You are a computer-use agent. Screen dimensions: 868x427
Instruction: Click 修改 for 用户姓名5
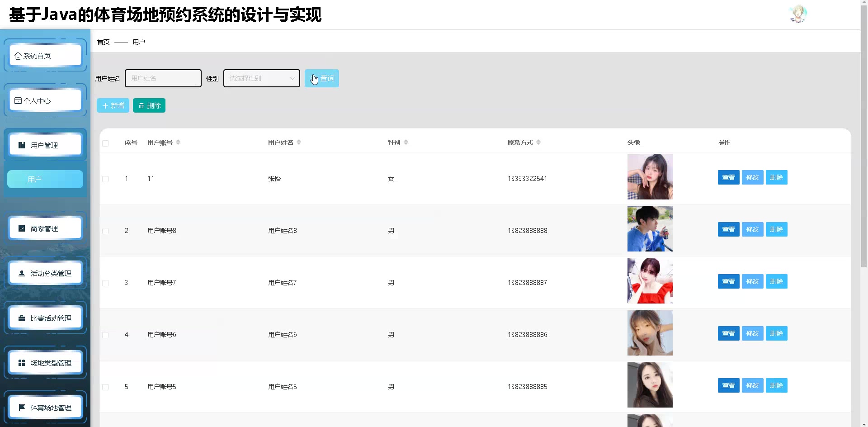[753, 385]
